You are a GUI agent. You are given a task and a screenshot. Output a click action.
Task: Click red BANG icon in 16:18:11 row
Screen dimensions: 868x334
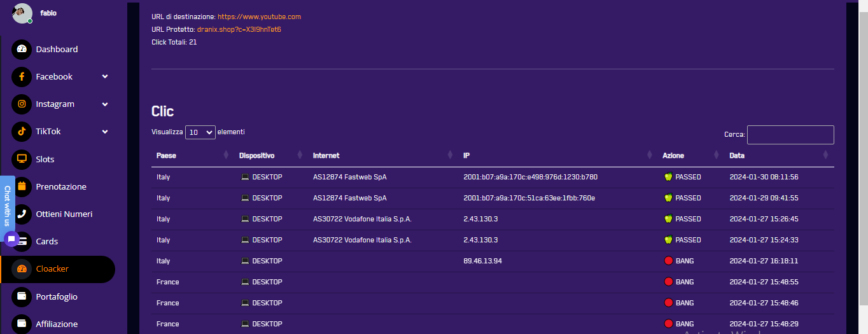click(668, 261)
